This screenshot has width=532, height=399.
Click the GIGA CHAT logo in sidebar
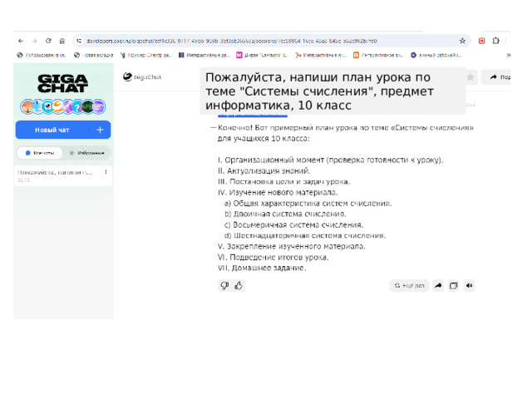tap(63, 83)
